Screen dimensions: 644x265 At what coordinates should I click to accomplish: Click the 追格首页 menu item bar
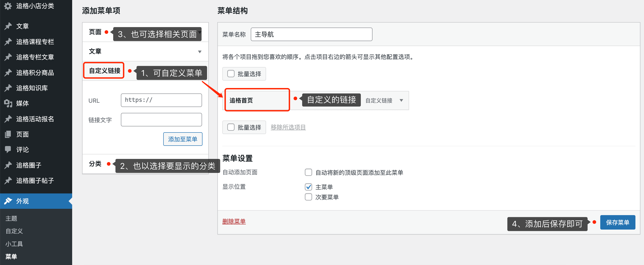[315, 100]
